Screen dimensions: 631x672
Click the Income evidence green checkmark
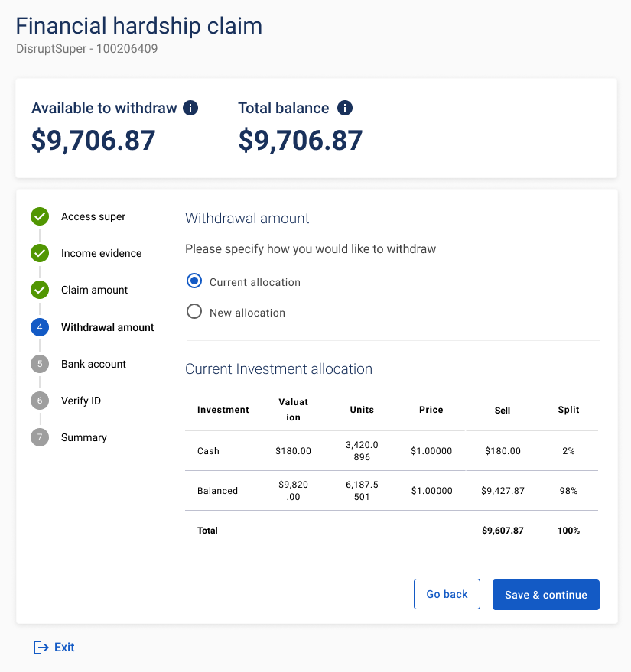[40, 253]
